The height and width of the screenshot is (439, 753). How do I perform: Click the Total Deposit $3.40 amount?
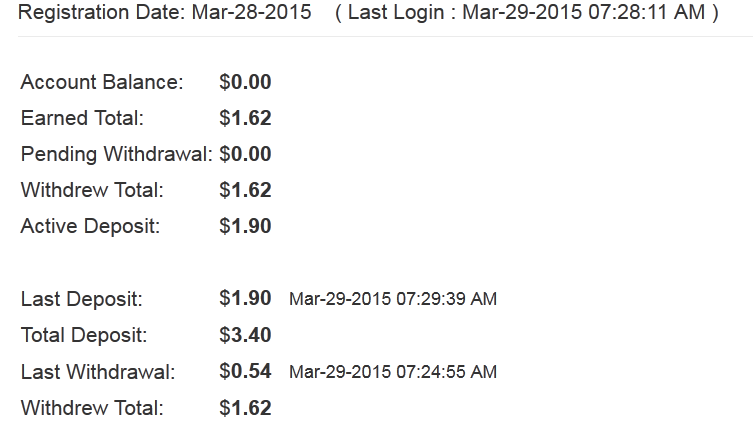(x=245, y=335)
